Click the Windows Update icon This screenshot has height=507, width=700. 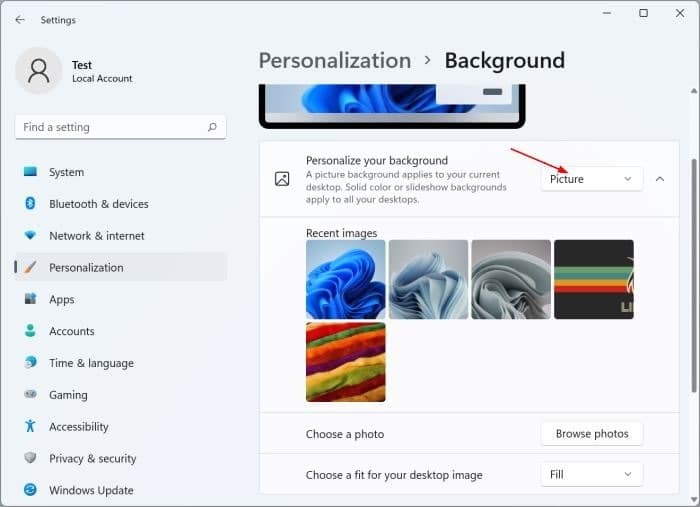click(x=30, y=490)
